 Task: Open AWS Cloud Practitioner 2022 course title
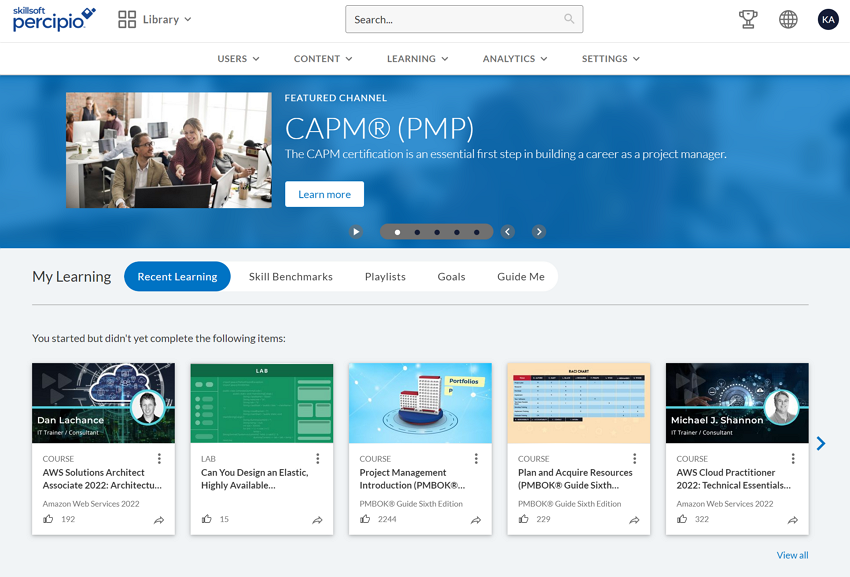733,479
